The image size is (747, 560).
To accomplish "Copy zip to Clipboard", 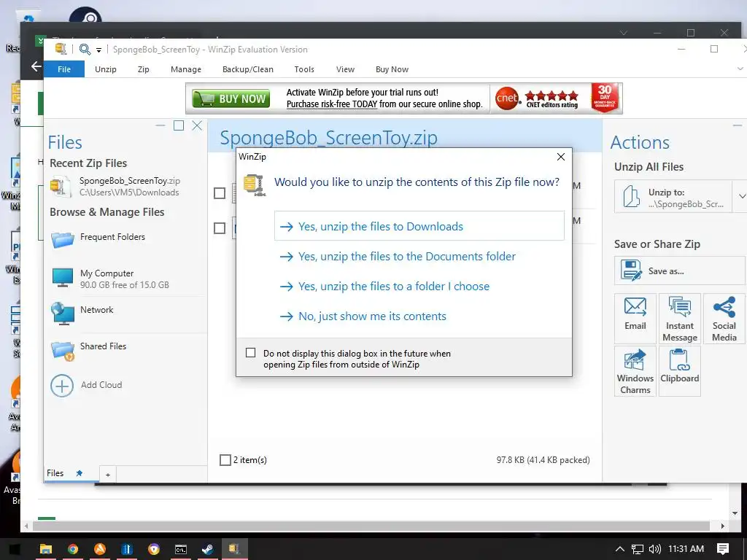I will (x=679, y=371).
